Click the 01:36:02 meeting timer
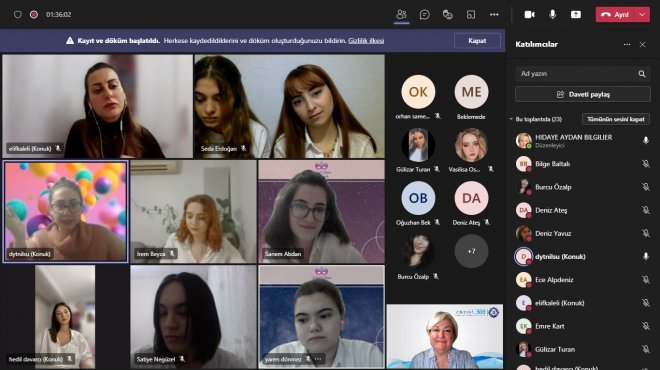 coord(59,14)
